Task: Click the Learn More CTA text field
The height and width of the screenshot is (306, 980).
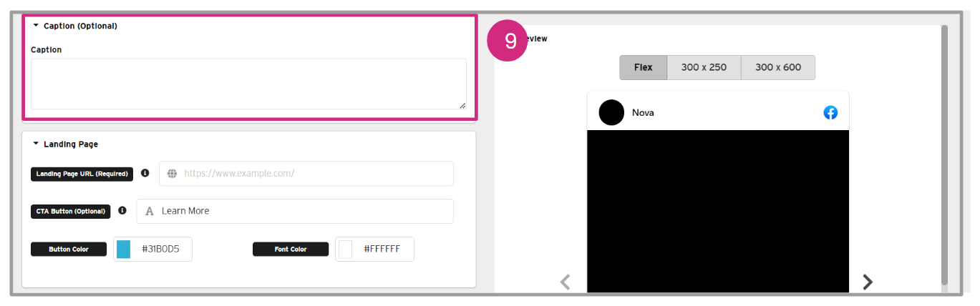Action: point(295,211)
